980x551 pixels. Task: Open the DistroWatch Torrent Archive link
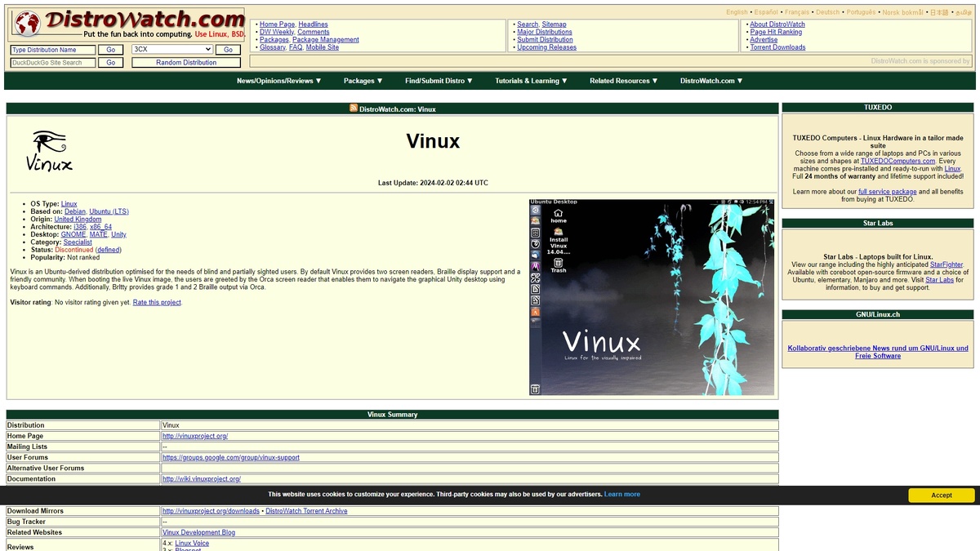coord(306,511)
